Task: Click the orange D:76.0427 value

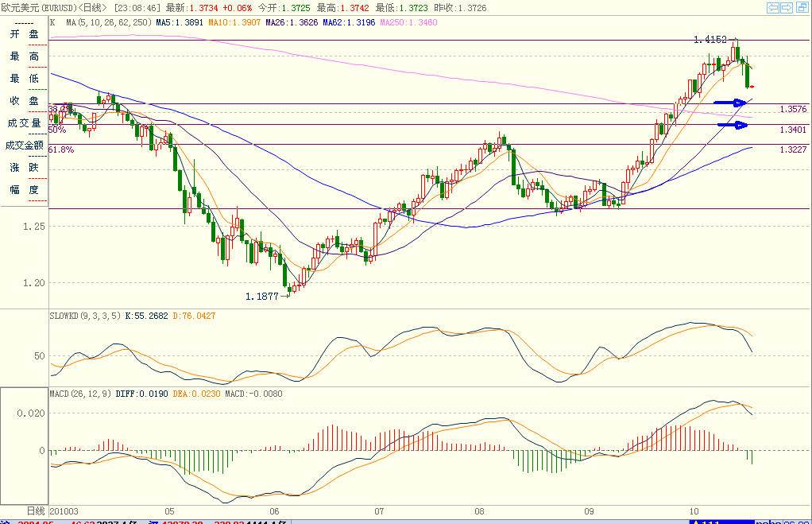Action: (194, 316)
